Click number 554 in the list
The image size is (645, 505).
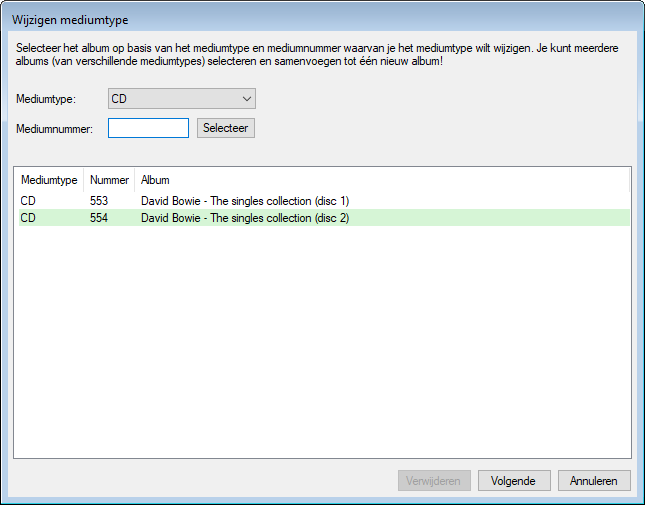[99, 218]
